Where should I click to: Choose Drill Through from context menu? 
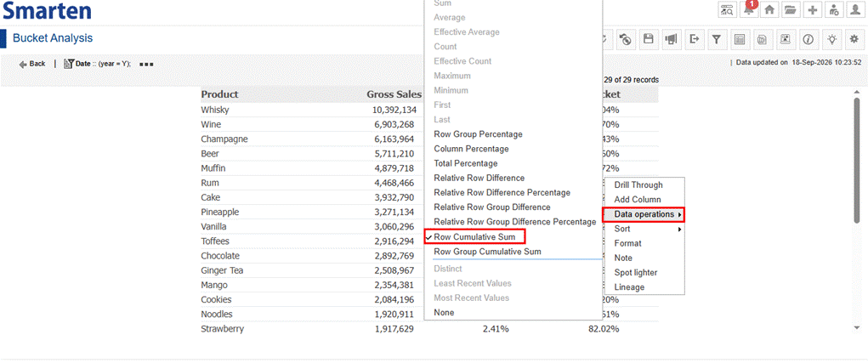tap(638, 184)
